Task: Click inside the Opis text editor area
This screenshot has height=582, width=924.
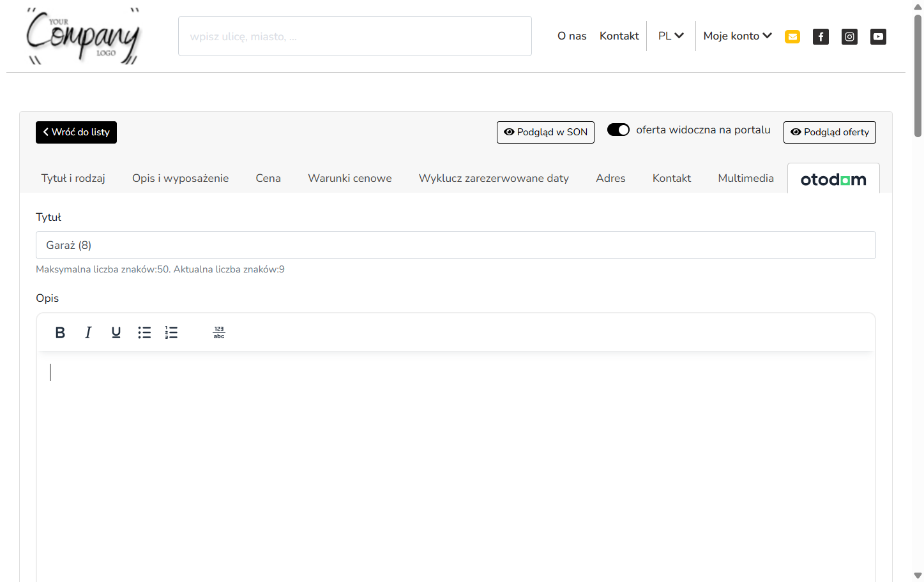Action: (456, 466)
